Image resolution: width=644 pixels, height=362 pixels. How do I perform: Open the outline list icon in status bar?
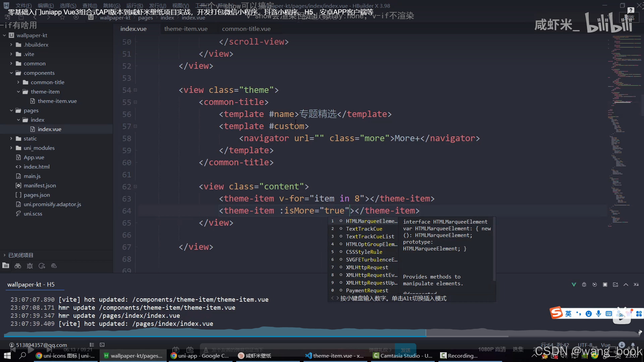tap(92, 345)
